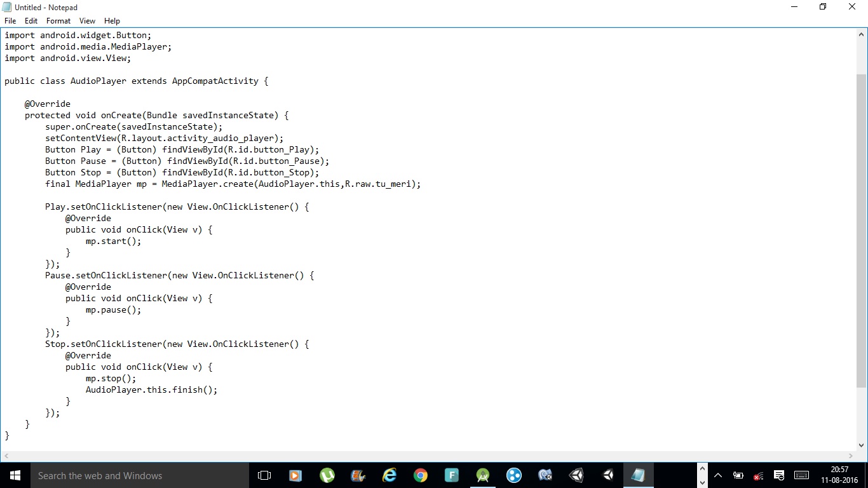Open the touch keyboard from system tray
The image size is (868, 488).
tap(801, 475)
